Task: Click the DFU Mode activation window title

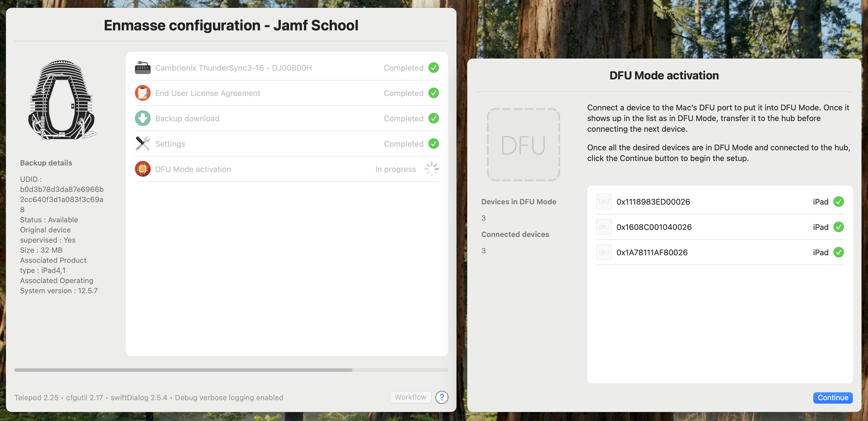Action: (664, 75)
